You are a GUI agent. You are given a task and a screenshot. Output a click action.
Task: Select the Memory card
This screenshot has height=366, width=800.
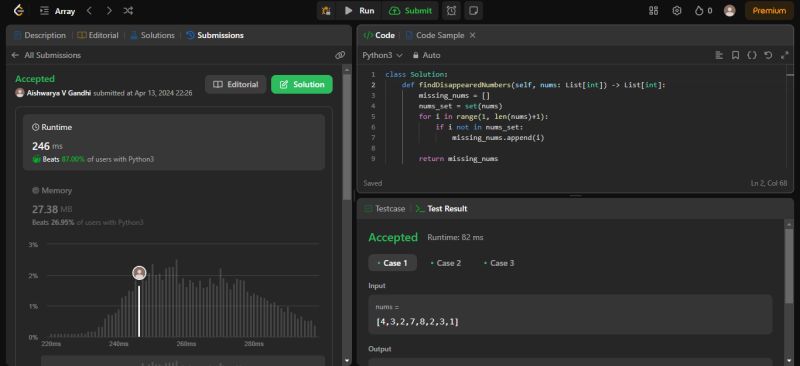[173, 207]
